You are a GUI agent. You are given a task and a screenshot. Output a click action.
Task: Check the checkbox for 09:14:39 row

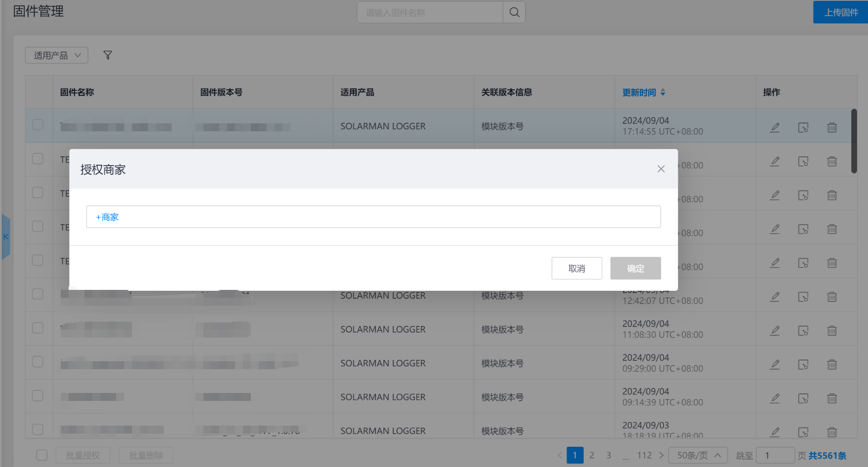pyautogui.click(x=38, y=396)
